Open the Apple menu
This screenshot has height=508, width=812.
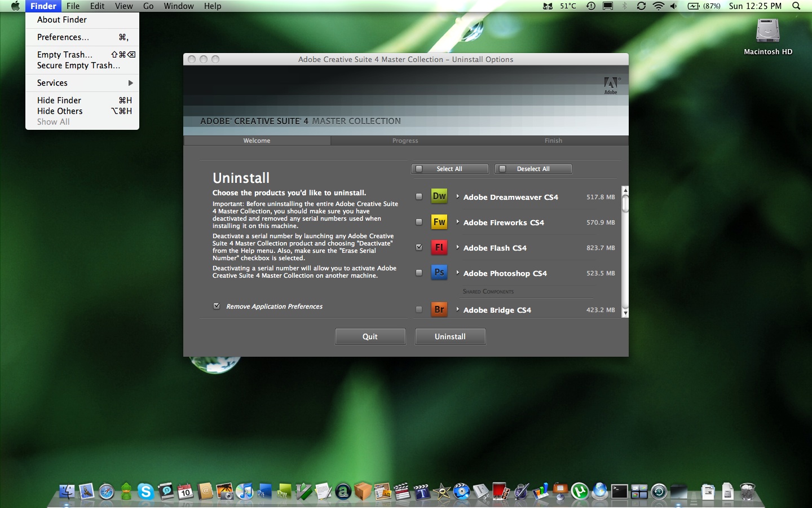click(15, 6)
